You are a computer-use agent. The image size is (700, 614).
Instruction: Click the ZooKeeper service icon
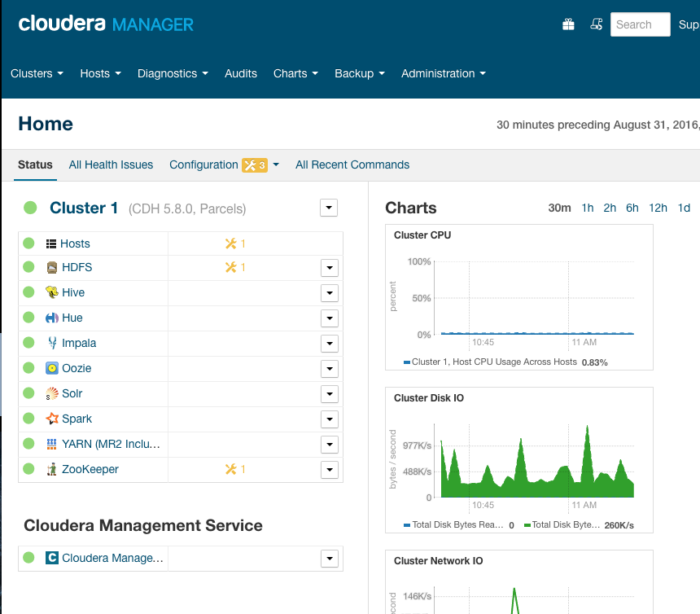(x=52, y=469)
